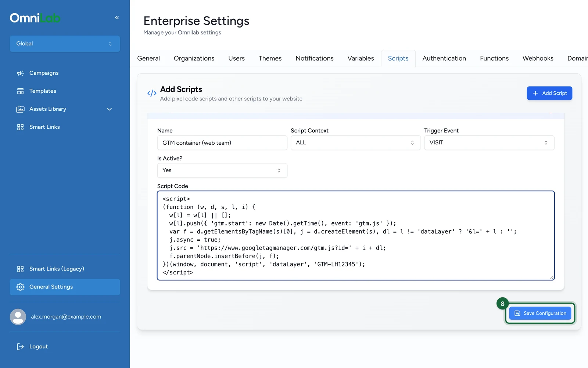The width and height of the screenshot is (588, 368).
Task: Select the Scripts tab
Action: pos(398,59)
